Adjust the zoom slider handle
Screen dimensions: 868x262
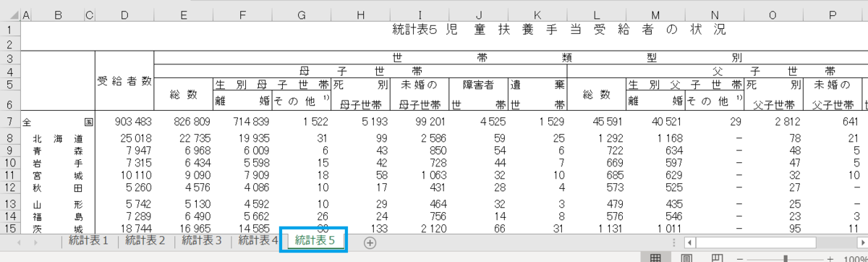(x=786, y=258)
